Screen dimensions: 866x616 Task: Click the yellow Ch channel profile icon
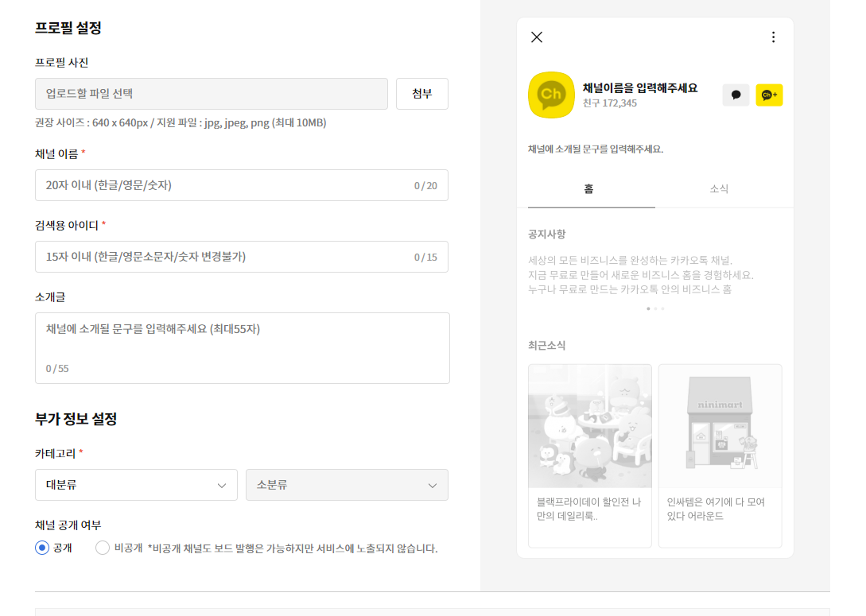[551, 95]
